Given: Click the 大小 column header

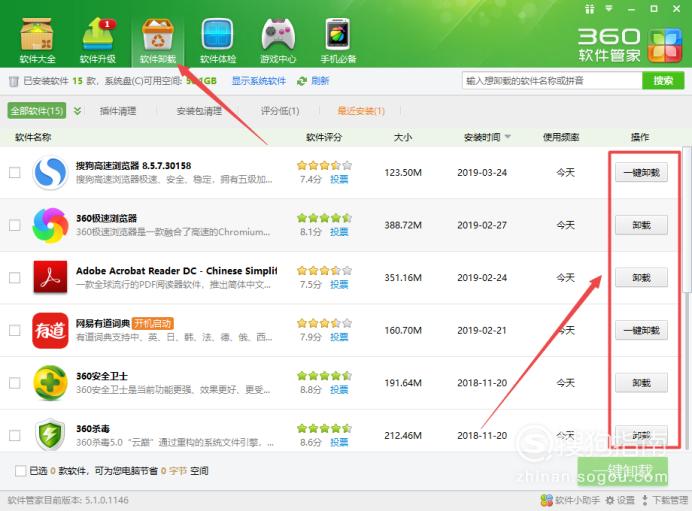Looking at the screenshot, I should pyautogui.click(x=402, y=137).
